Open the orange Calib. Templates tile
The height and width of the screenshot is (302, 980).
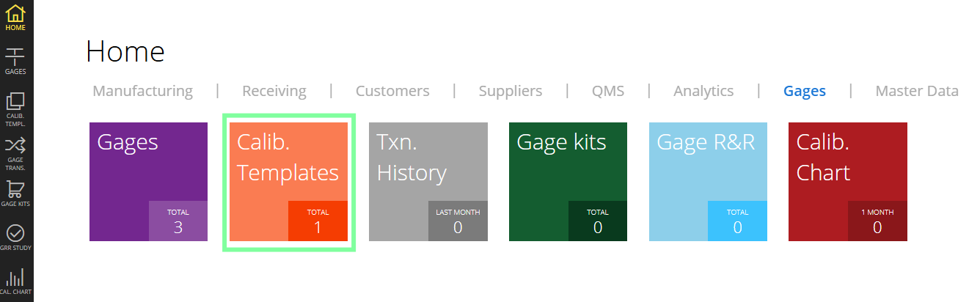click(x=288, y=181)
